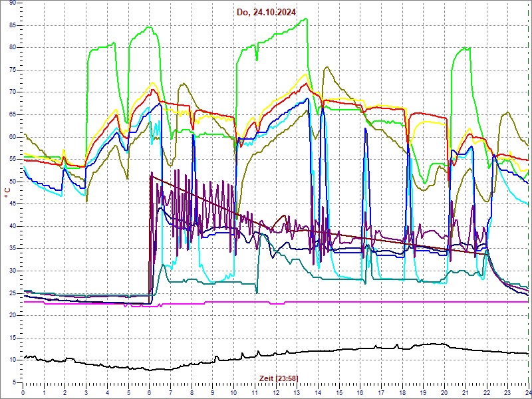The height and width of the screenshot is (399, 532).
Task: Select the 25 value on temperature axis
Action: (x=12, y=293)
